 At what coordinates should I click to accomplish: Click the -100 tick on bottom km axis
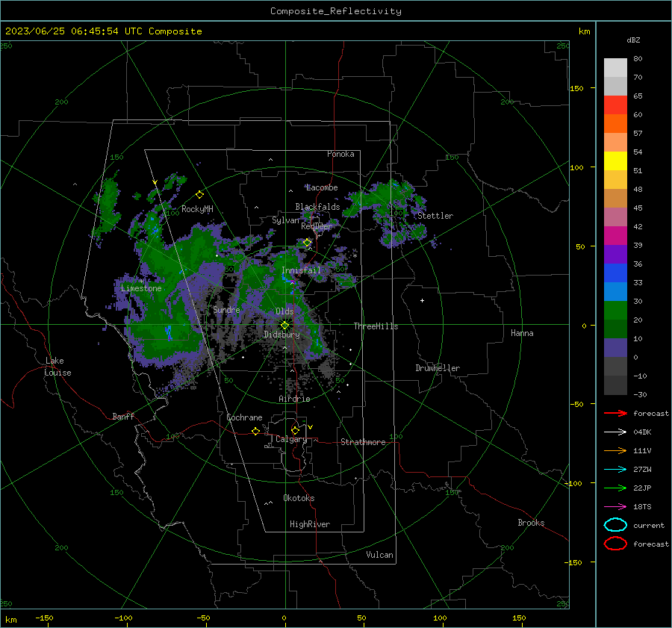click(x=123, y=618)
